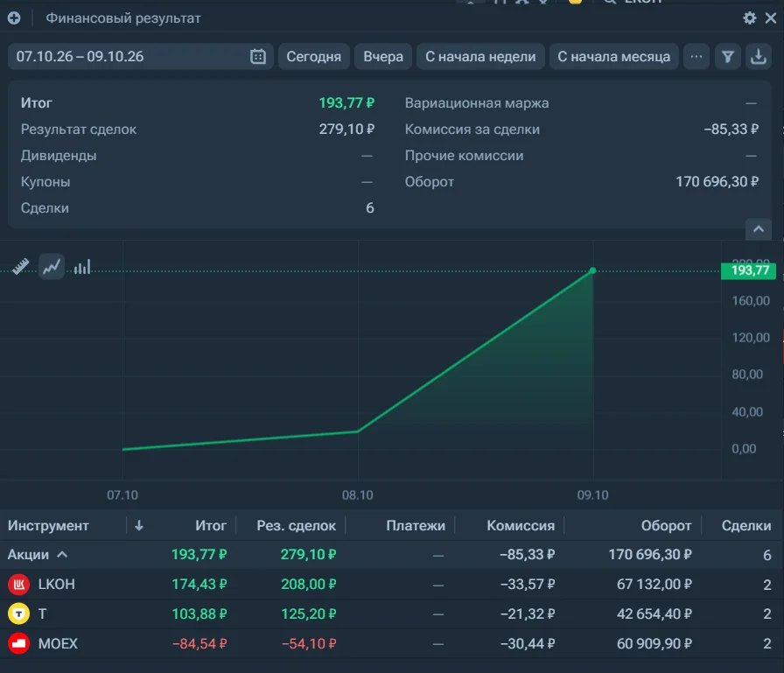This screenshot has height=673, width=784.
Task: Click the MOEX logo icon
Action: [x=19, y=643]
